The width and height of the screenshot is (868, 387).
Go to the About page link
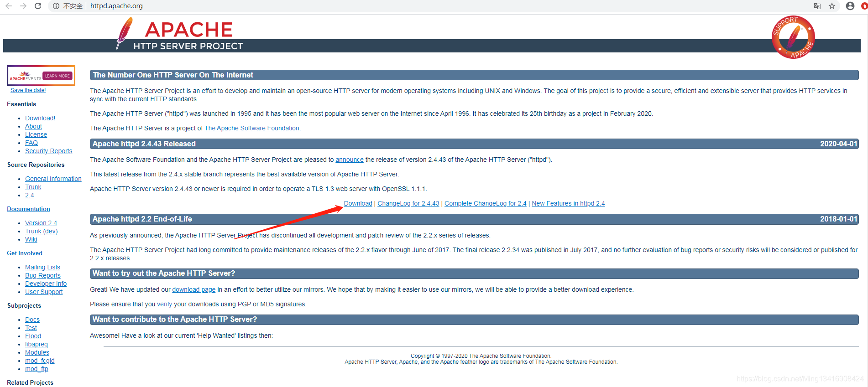pos(33,126)
